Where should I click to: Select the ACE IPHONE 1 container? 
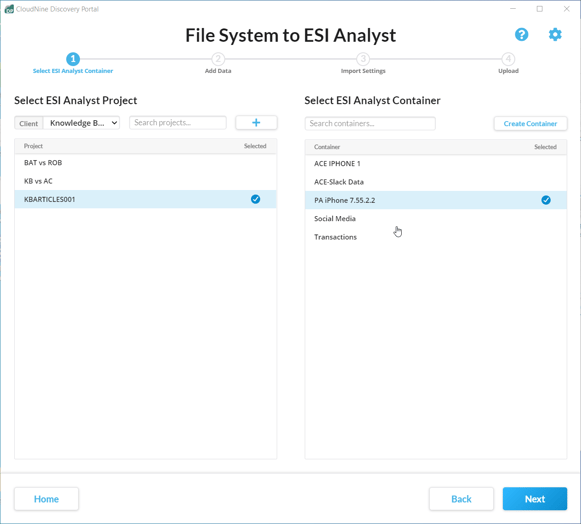[436, 163]
